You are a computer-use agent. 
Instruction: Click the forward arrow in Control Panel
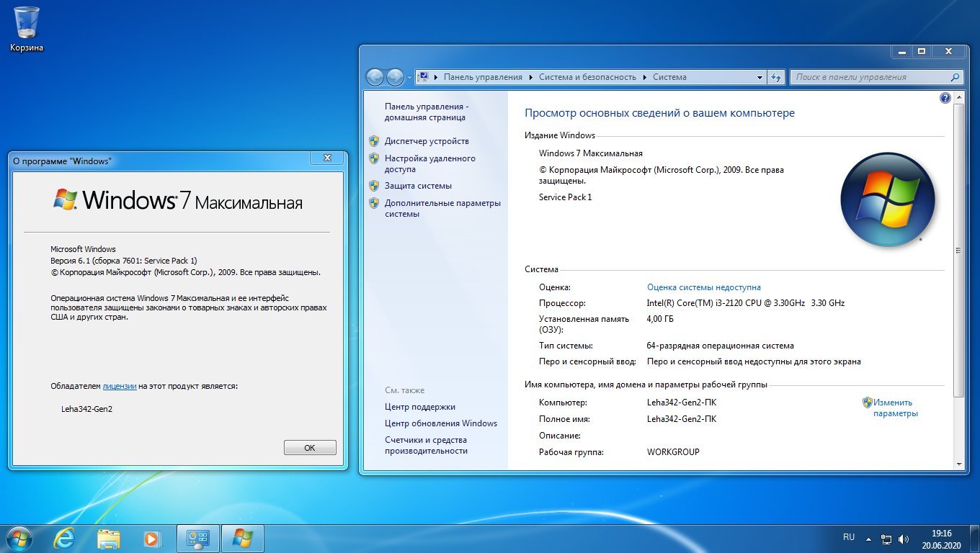[x=395, y=77]
